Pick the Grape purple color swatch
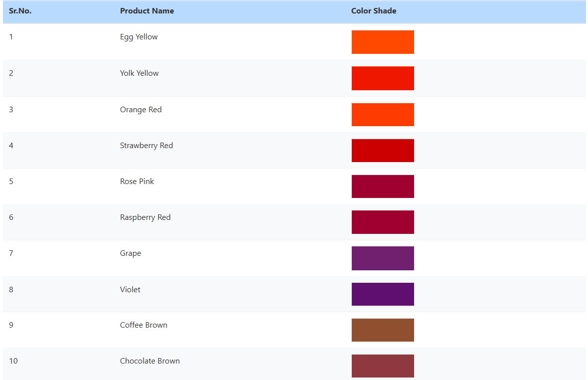Viewport: 588px width, 380px height. pyautogui.click(x=383, y=258)
